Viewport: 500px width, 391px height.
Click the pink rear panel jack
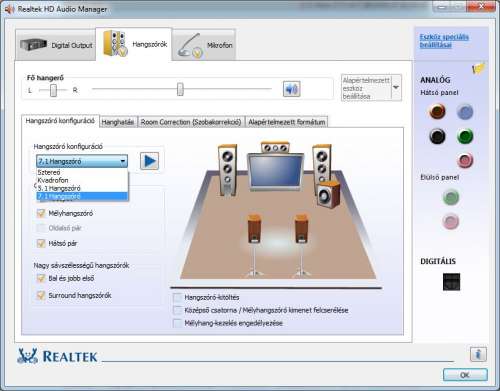click(x=465, y=160)
